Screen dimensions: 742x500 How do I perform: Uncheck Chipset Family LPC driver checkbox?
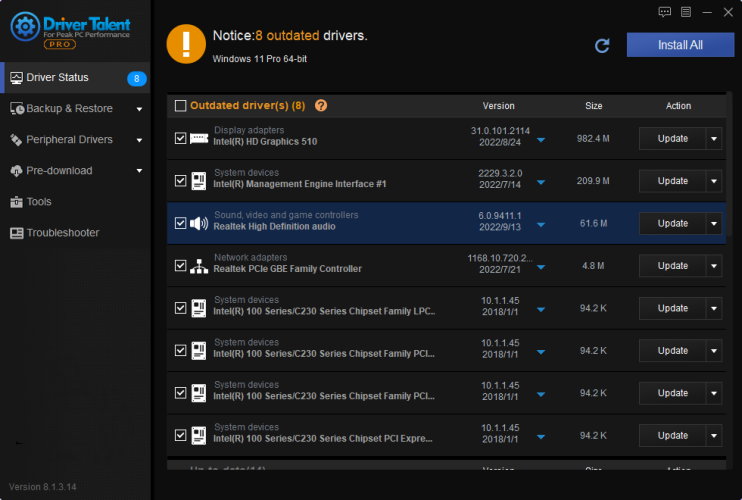pos(180,308)
